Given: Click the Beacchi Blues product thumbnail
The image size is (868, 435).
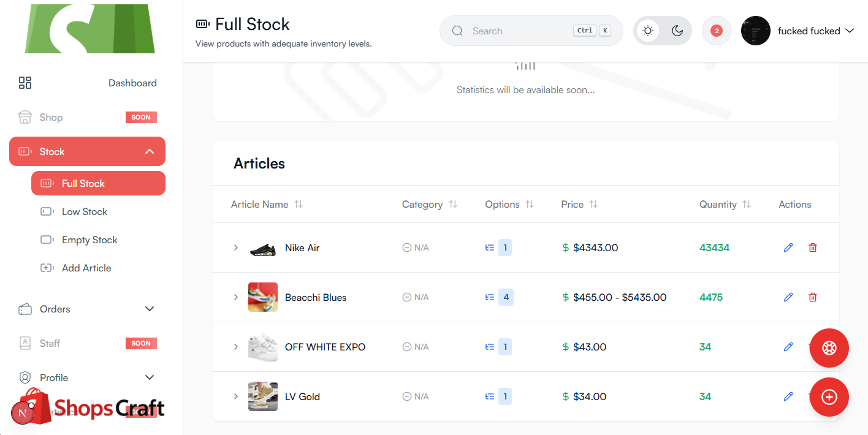Looking at the screenshot, I should coord(263,297).
